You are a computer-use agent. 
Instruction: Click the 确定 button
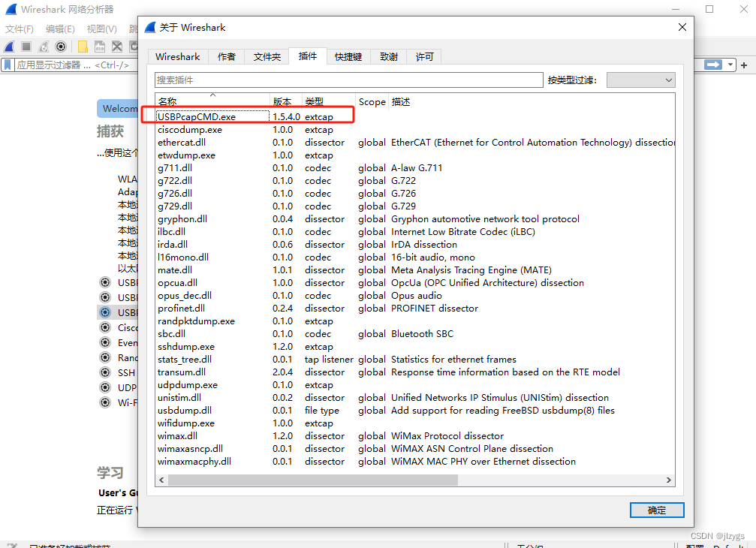pos(657,510)
